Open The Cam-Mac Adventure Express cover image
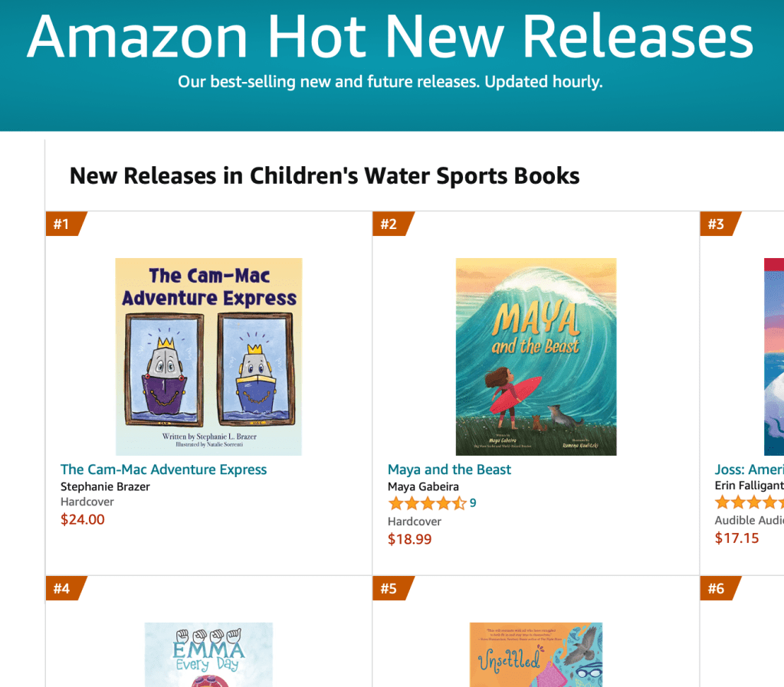This screenshot has height=687, width=784. pyautogui.click(x=208, y=357)
